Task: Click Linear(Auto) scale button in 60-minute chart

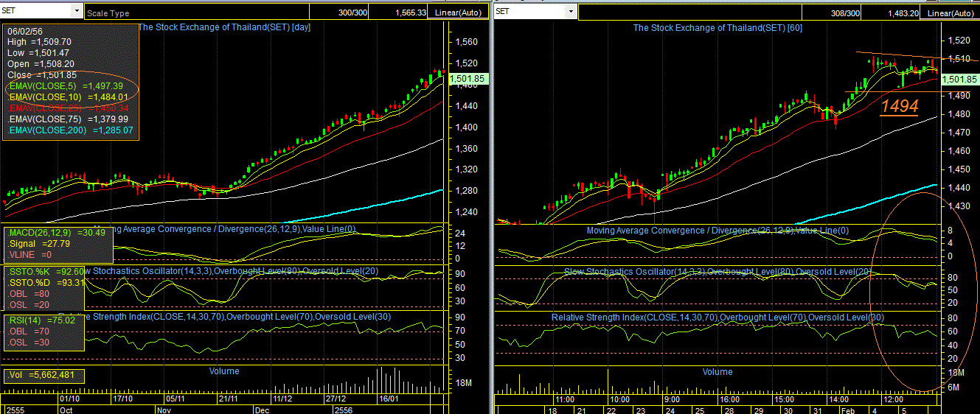Action: pos(951,13)
